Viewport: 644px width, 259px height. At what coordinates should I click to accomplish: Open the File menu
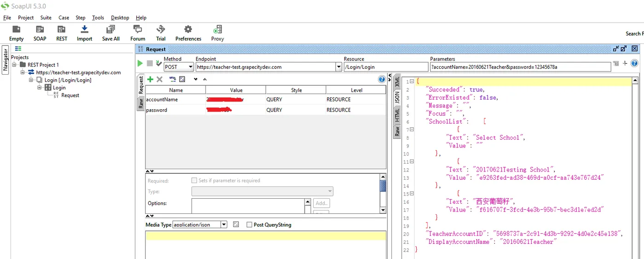pos(7,18)
